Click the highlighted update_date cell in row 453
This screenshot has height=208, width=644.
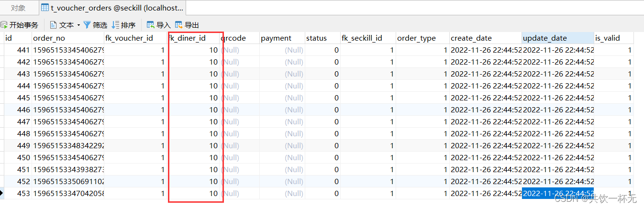(558, 194)
